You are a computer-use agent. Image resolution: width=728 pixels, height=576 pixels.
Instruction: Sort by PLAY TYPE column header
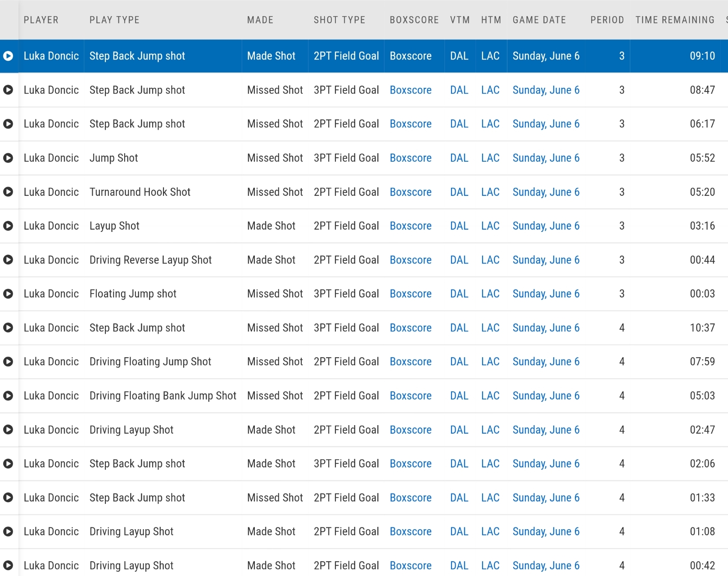click(x=114, y=20)
